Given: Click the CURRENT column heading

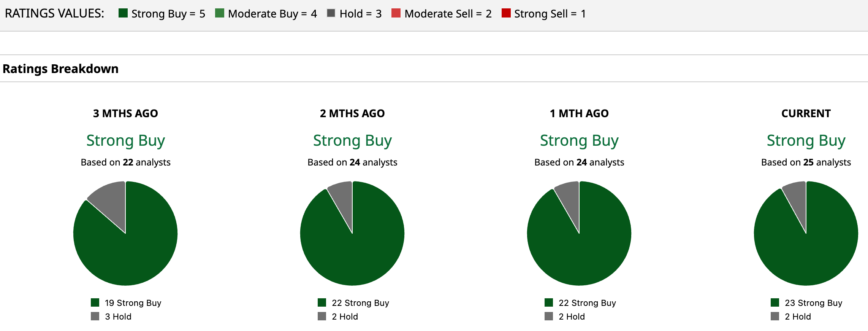Looking at the screenshot, I should [x=806, y=113].
